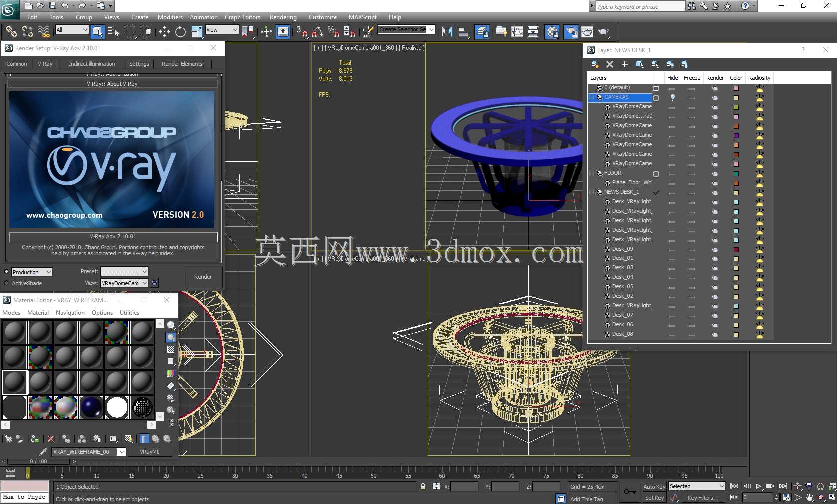Open the Edit Named Selection Sets icon

(x=367, y=32)
